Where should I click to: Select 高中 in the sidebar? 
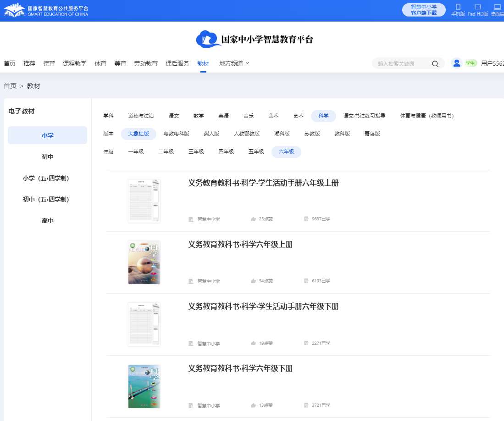tap(48, 220)
